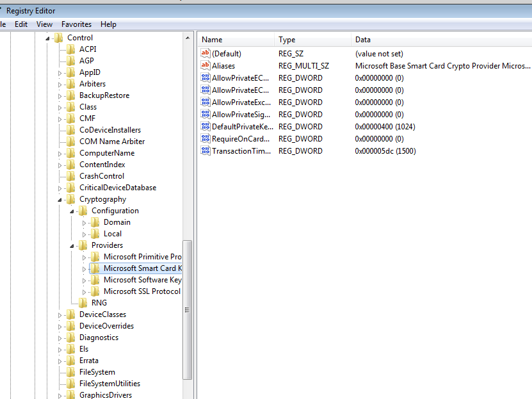Click the FileSystem folder icon
The image size is (532, 399).
pos(71,372)
